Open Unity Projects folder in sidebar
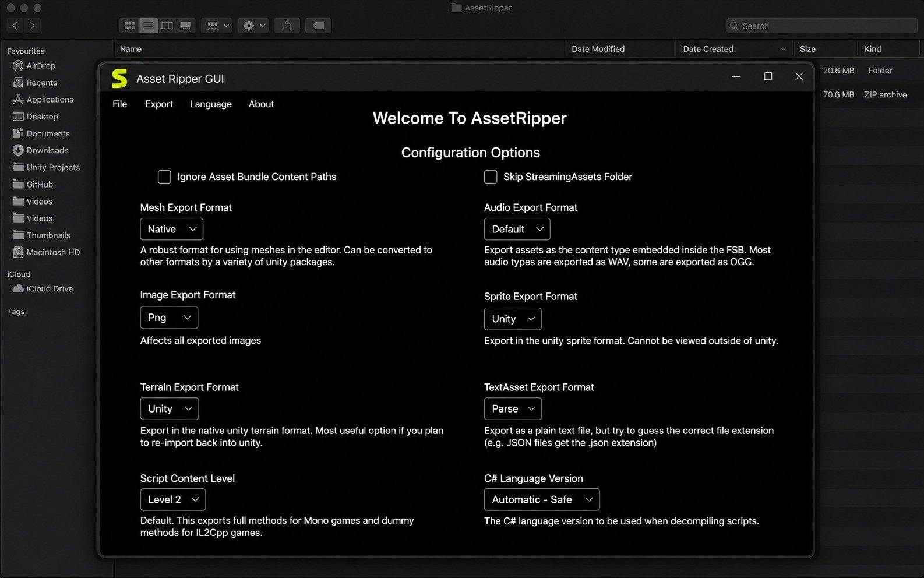The width and height of the screenshot is (924, 578). click(46, 167)
